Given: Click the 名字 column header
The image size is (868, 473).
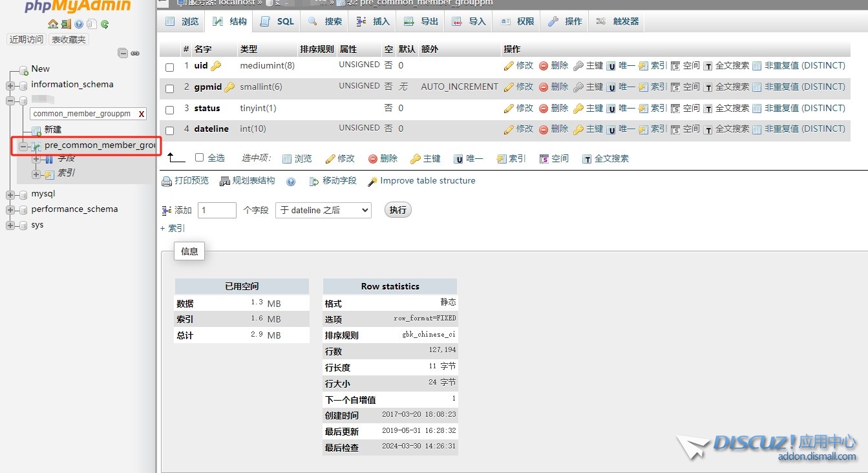Looking at the screenshot, I should pos(203,49).
